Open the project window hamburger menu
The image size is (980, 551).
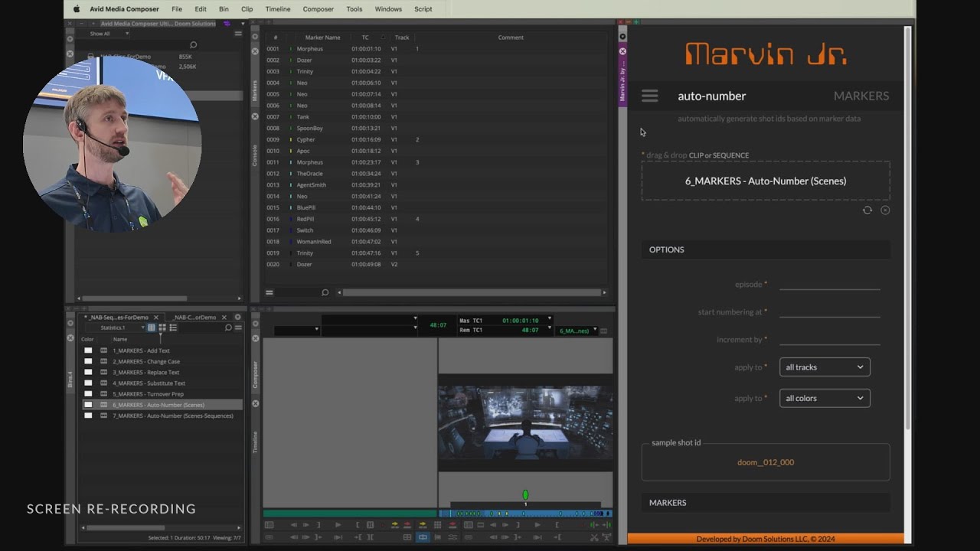(238, 34)
